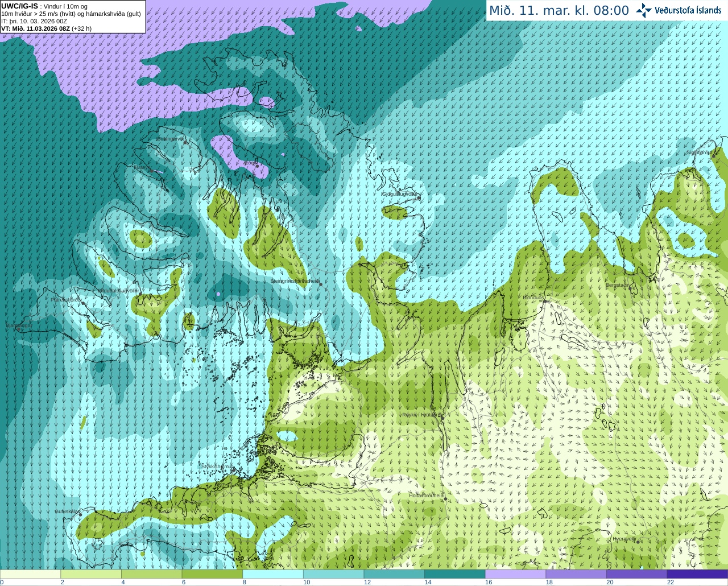
Task: Click the Stykkishólmur station label
Action: 217,467
